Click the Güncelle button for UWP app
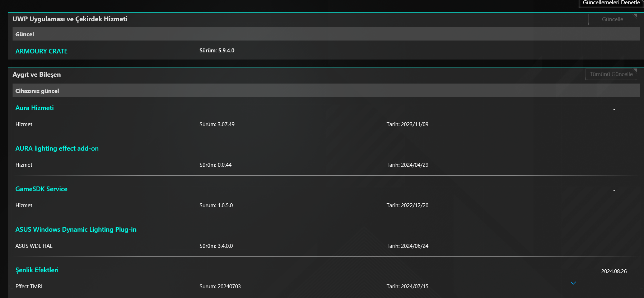 click(612, 19)
